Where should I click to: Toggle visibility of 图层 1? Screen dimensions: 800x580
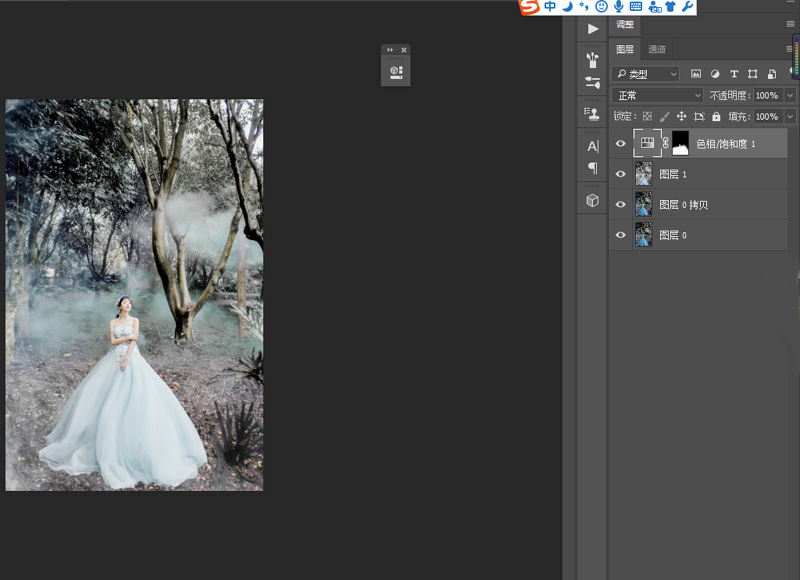[x=621, y=175]
